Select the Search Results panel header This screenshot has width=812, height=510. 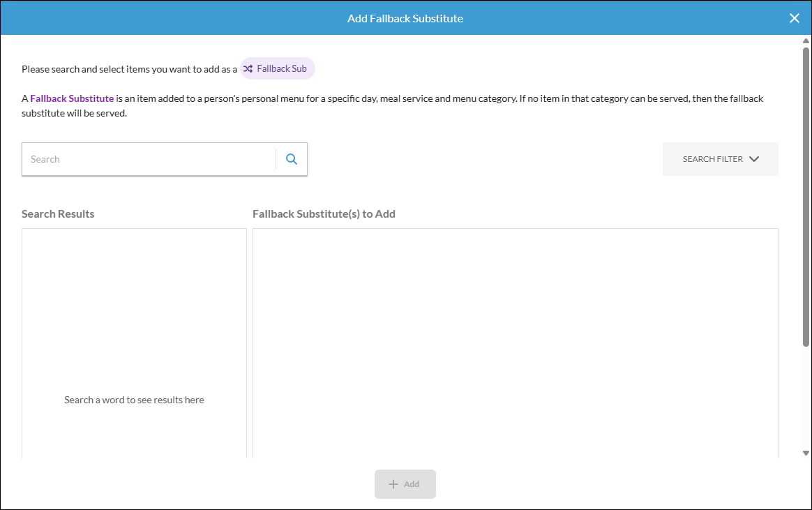point(58,213)
